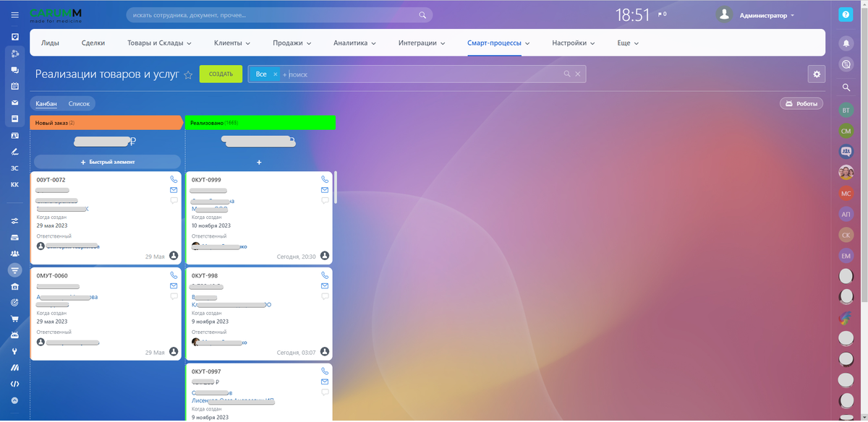Switch to the Список view tab
868x422 pixels.
79,103
